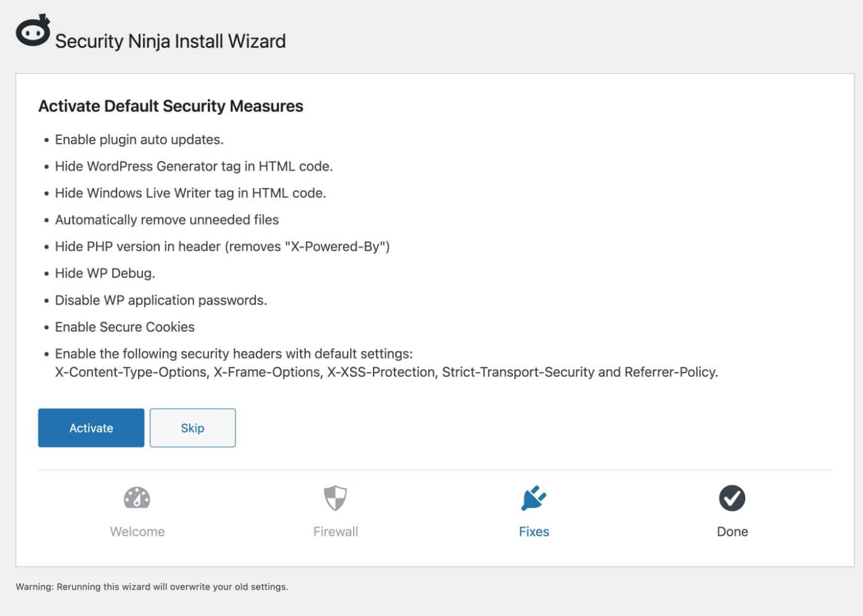Click 'Hide Windows Live Writer tag' item
863x616 pixels.
[190, 193]
